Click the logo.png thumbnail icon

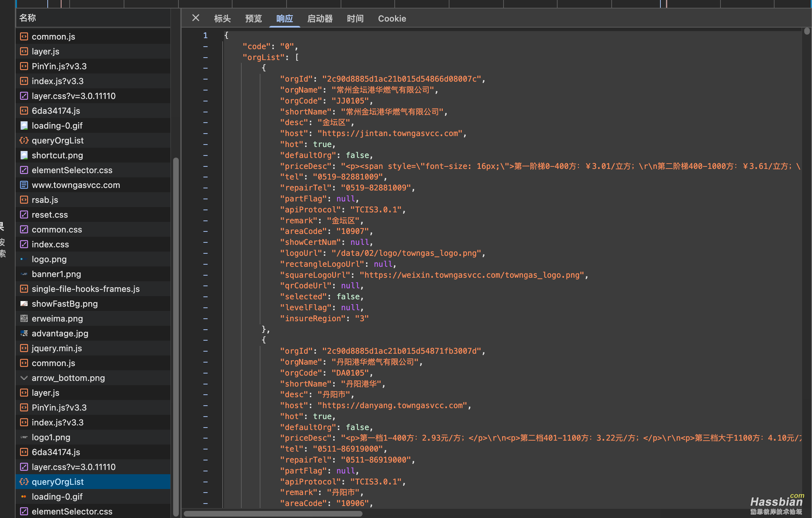click(x=24, y=259)
